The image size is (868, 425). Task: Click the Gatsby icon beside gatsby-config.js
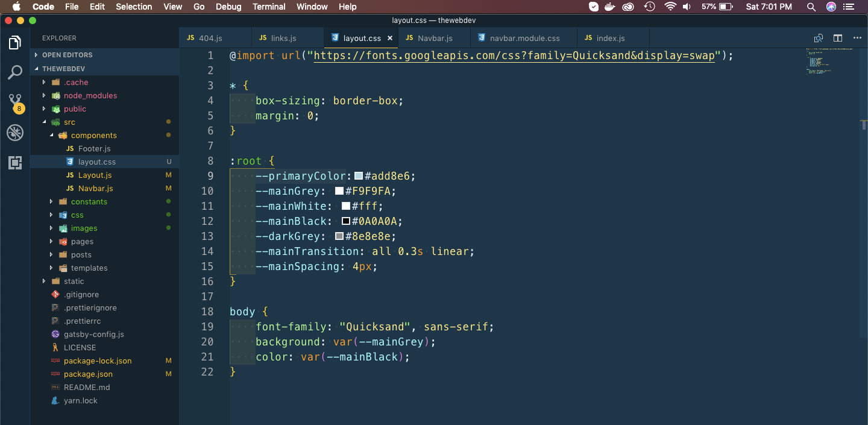coord(55,334)
